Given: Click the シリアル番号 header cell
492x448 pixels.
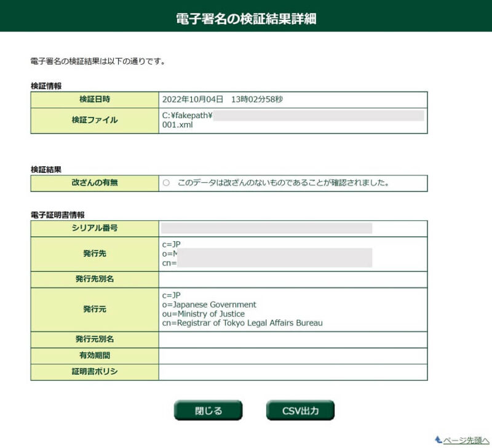Looking at the screenshot, I should tap(95, 228).
